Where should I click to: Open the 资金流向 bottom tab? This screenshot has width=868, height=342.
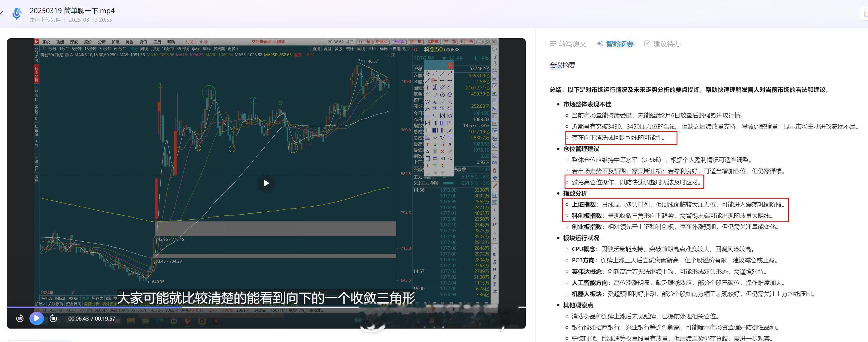tap(73, 304)
